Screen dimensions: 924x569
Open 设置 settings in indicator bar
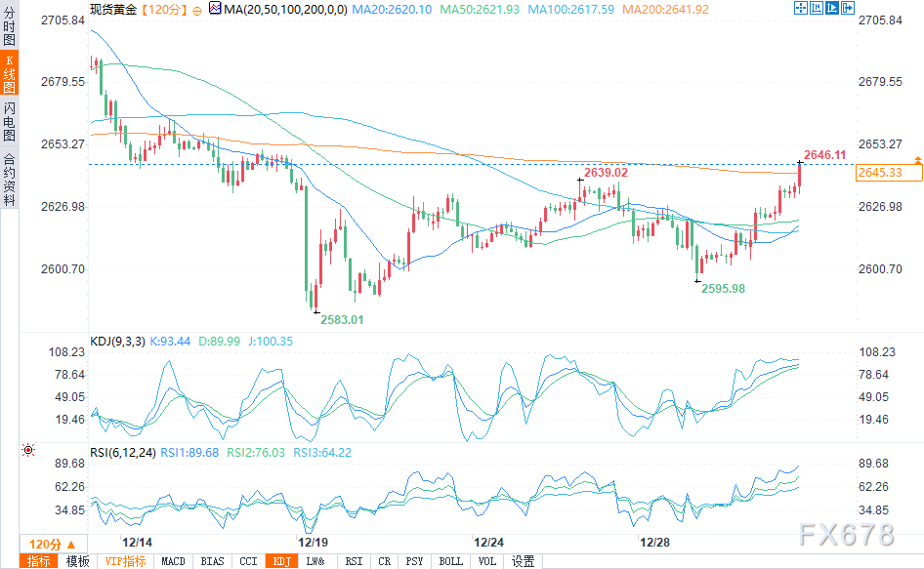[523, 561]
